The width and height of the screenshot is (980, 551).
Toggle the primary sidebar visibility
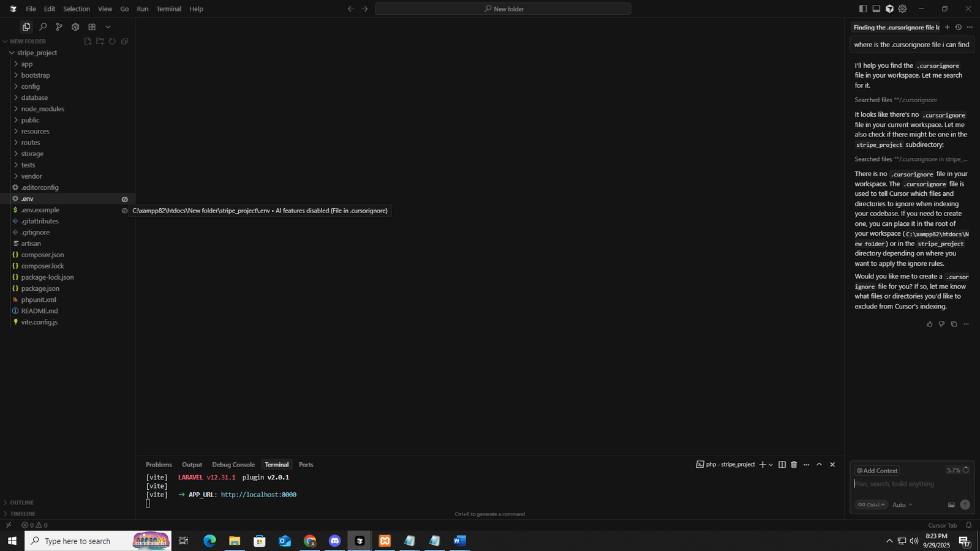862,9
